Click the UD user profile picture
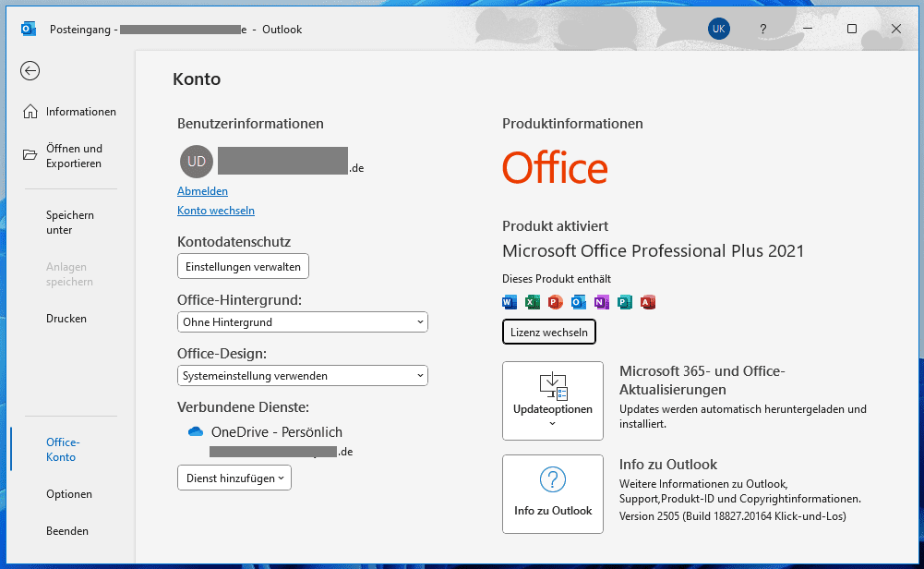Image resolution: width=924 pixels, height=569 pixels. pos(197,162)
